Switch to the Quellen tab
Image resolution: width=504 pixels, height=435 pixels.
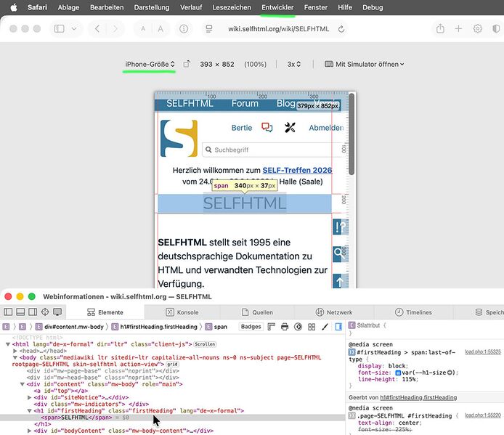click(257, 312)
